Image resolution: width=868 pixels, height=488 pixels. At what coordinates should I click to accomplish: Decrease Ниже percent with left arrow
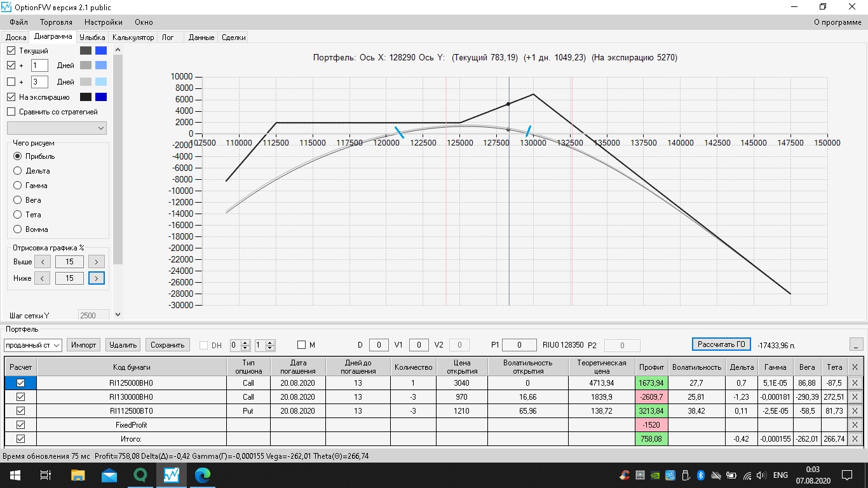(x=42, y=278)
